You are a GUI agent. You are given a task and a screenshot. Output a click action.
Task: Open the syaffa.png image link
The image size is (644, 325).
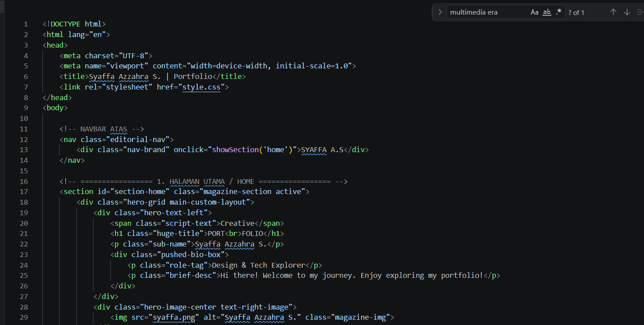pyautogui.click(x=174, y=318)
